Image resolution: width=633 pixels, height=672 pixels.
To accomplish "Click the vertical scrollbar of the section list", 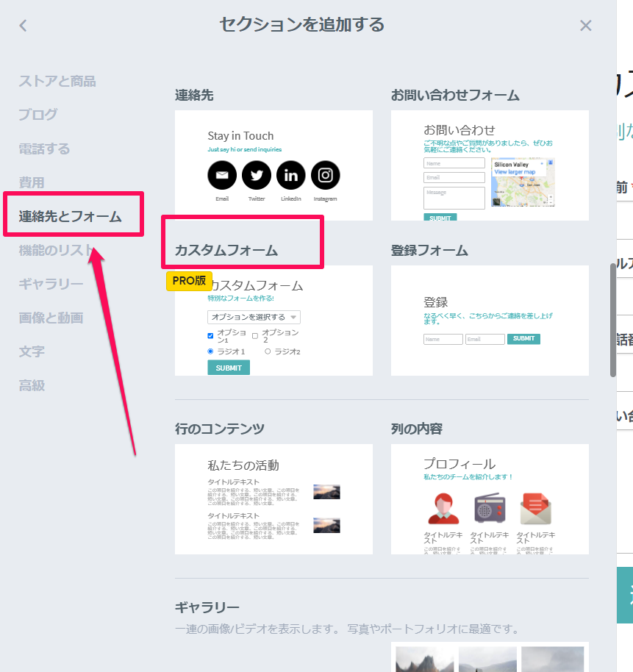I will [x=613, y=321].
